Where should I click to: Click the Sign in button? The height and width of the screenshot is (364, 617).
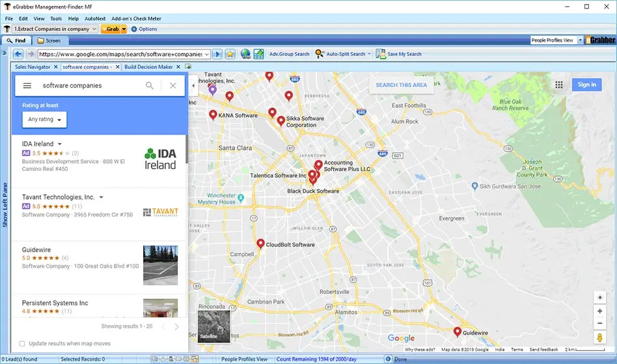pos(586,84)
